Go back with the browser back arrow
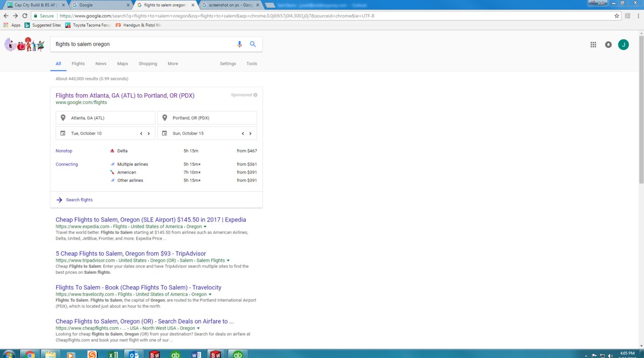The image size is (644, 358). pos(6,16)
